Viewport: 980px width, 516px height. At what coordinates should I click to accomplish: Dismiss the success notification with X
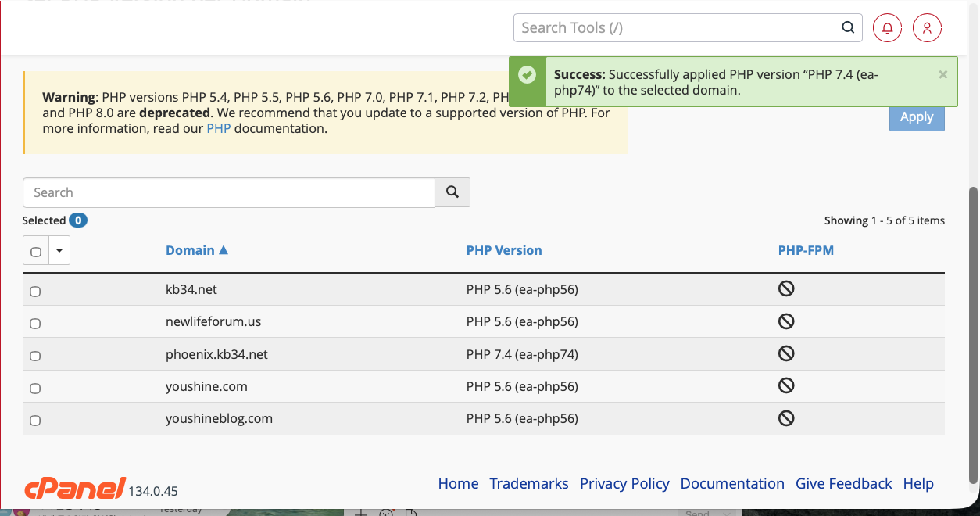pyautogui.click(x=942, y=75)
